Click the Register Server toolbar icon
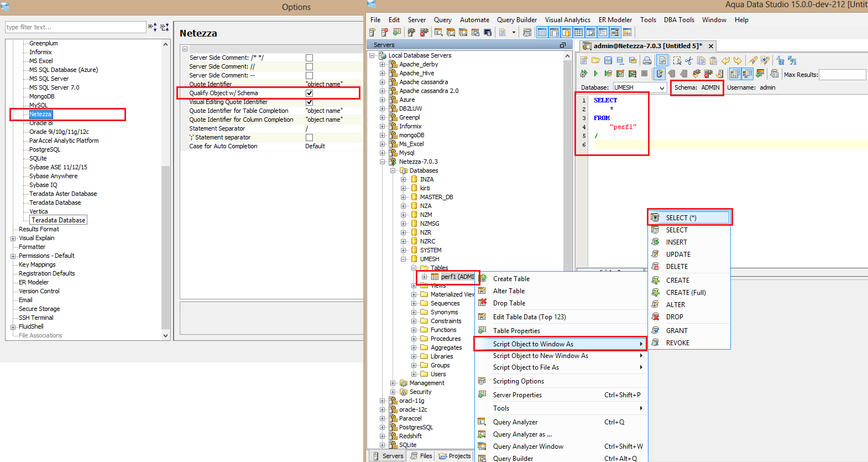868x462 pixels. tap(372, 32)
